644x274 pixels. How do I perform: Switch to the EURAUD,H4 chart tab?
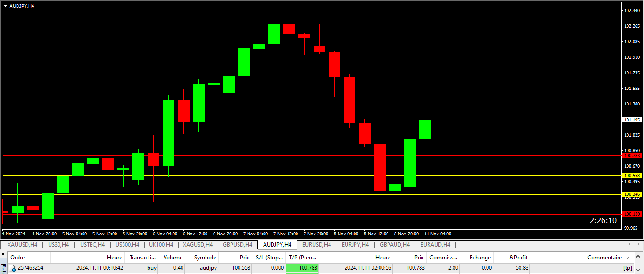(435, 245)
